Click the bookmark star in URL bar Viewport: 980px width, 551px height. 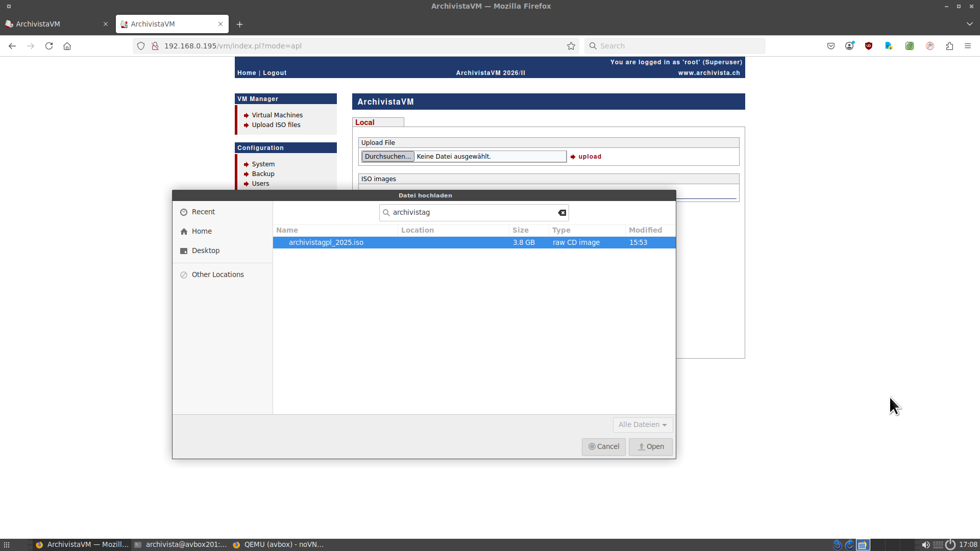point(571,46)
